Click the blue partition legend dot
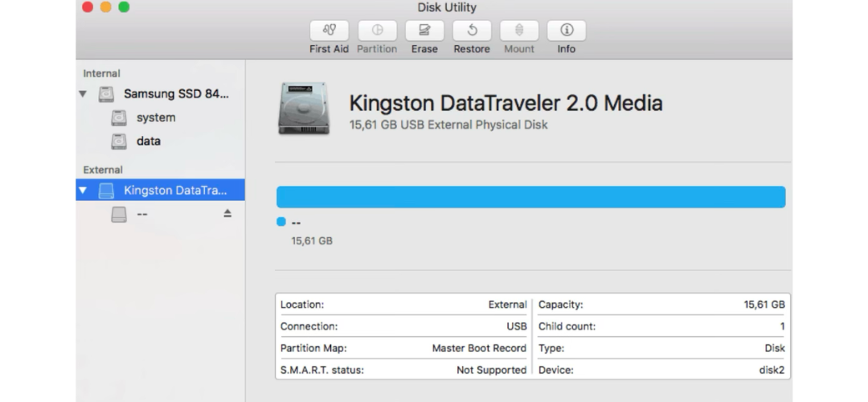This screenshot has height=402, width=868. click(281, 222)
